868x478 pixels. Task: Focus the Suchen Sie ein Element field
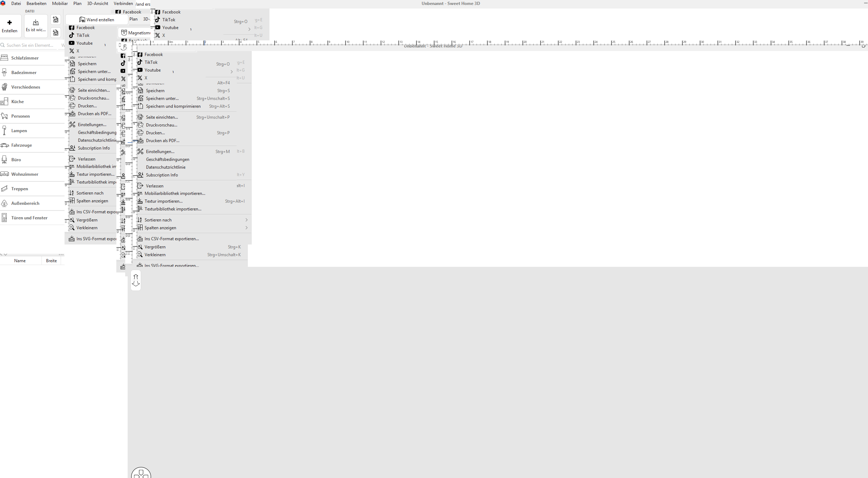pos(30,45)
